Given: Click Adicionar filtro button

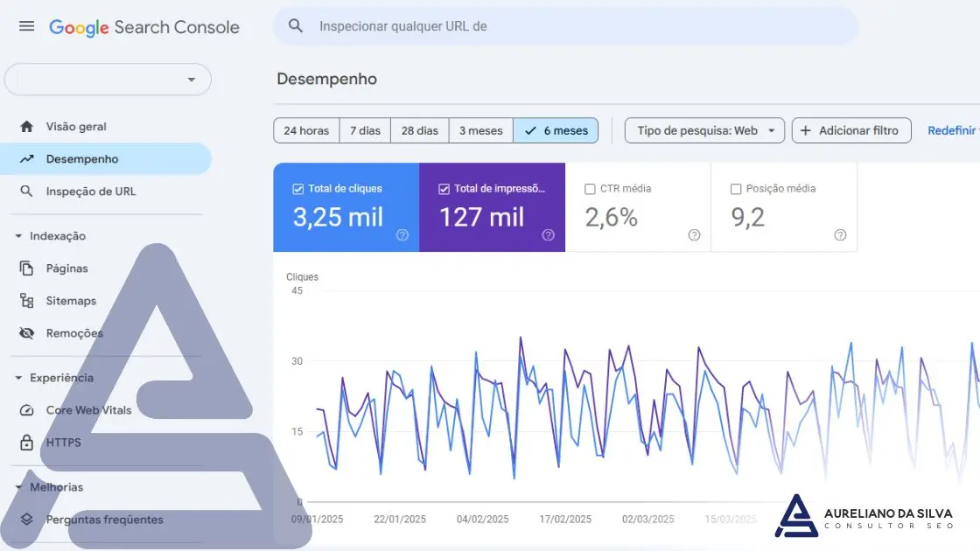Looking at the screenshot, I should [851, 130].
